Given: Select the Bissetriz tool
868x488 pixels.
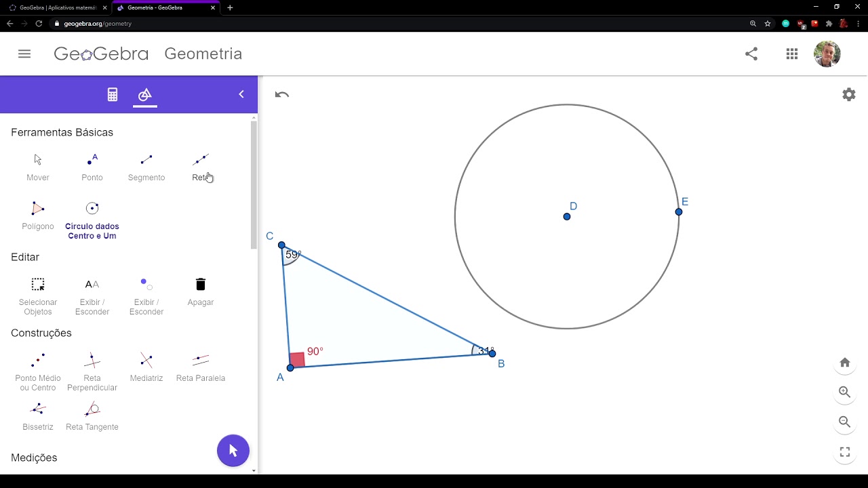Looking at the screenshot, I should (38, 416).
